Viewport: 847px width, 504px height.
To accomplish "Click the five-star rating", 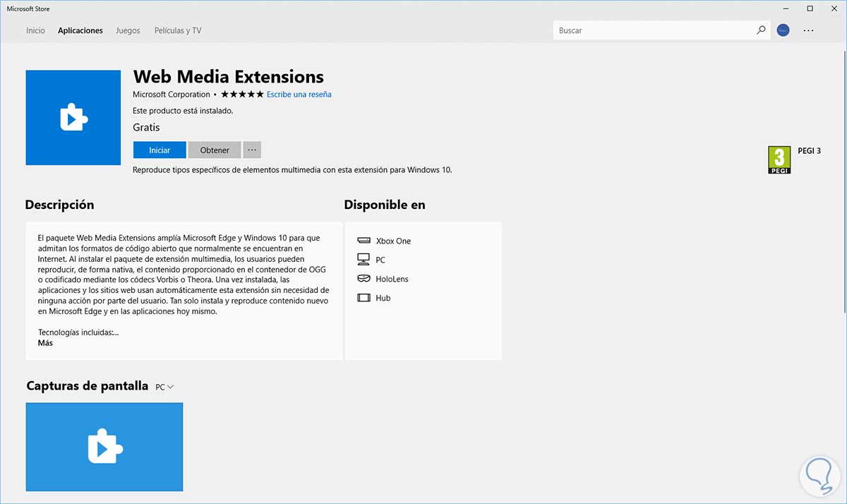I will coord(242,94).
